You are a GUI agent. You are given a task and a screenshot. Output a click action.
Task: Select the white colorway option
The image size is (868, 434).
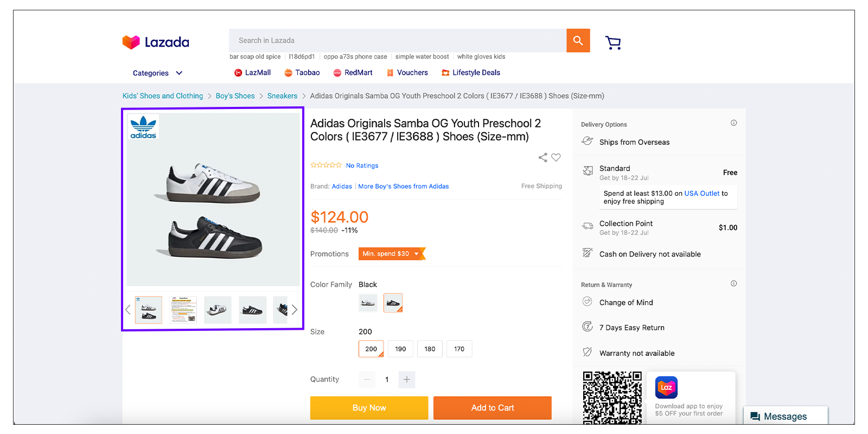tap(368, 303)
